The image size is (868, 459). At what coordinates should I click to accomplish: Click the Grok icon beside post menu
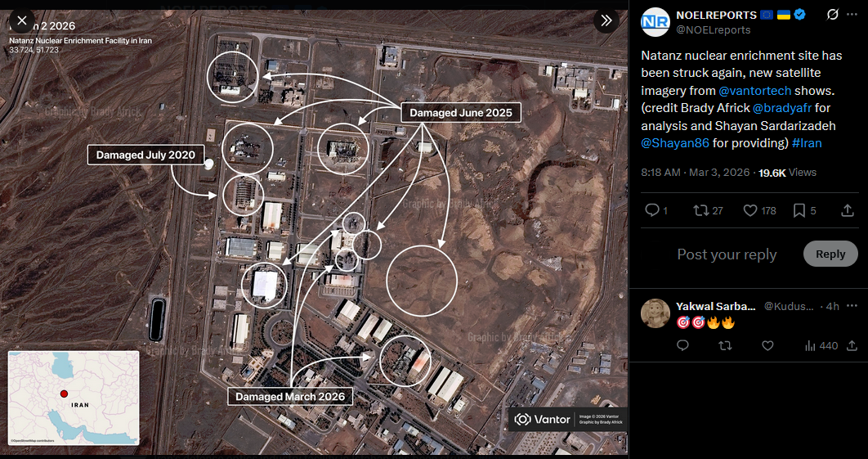pos(832,15)
